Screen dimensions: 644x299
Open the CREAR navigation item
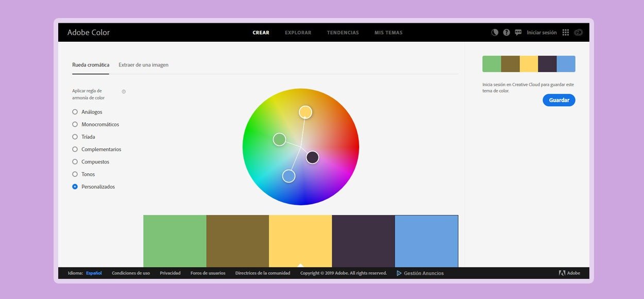click(261, 32)
